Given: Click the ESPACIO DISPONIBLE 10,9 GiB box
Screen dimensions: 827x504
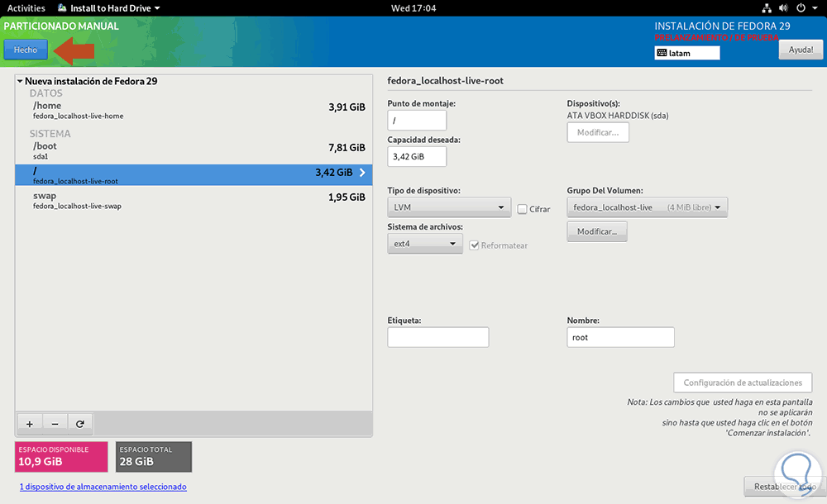Looking at the screenshot, I should pyautogui.click(x=61, y=457).
